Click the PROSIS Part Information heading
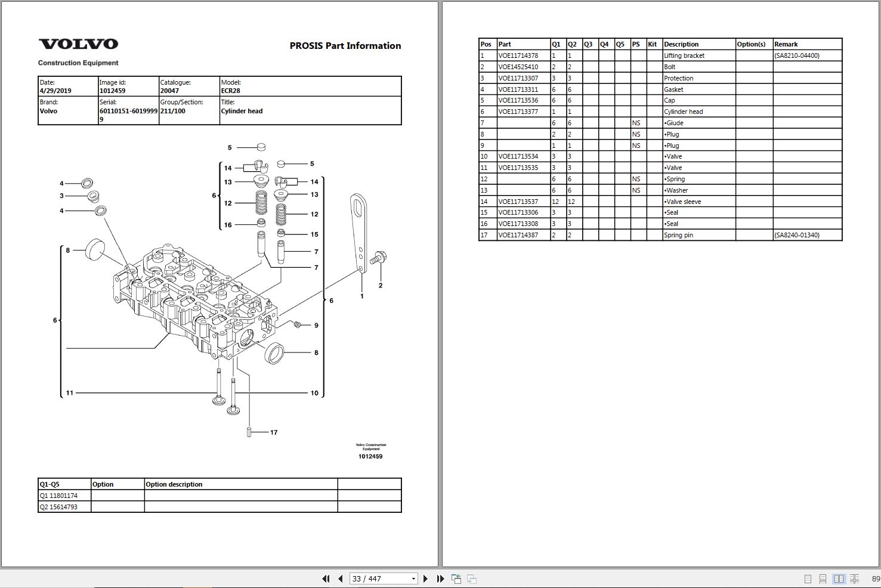 345,46
